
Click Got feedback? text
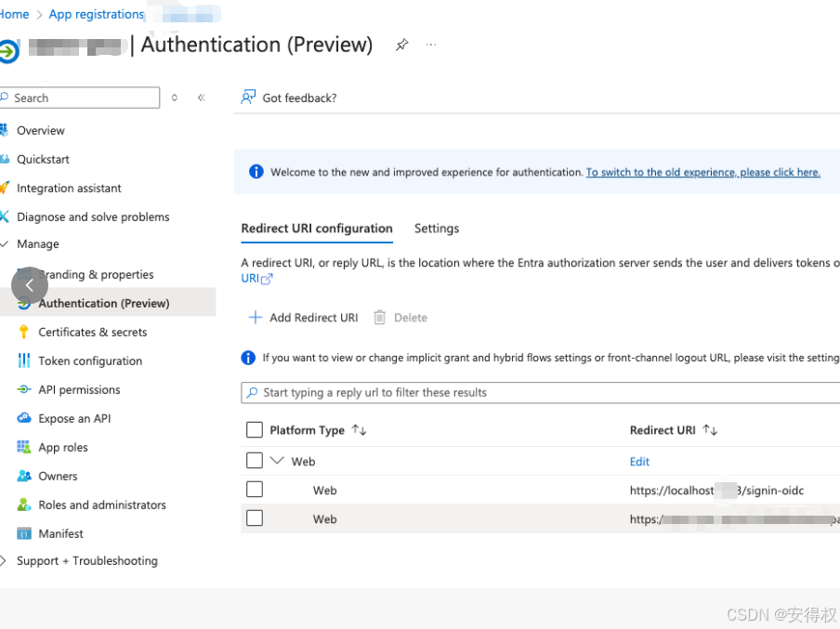[x=299, y=98]
